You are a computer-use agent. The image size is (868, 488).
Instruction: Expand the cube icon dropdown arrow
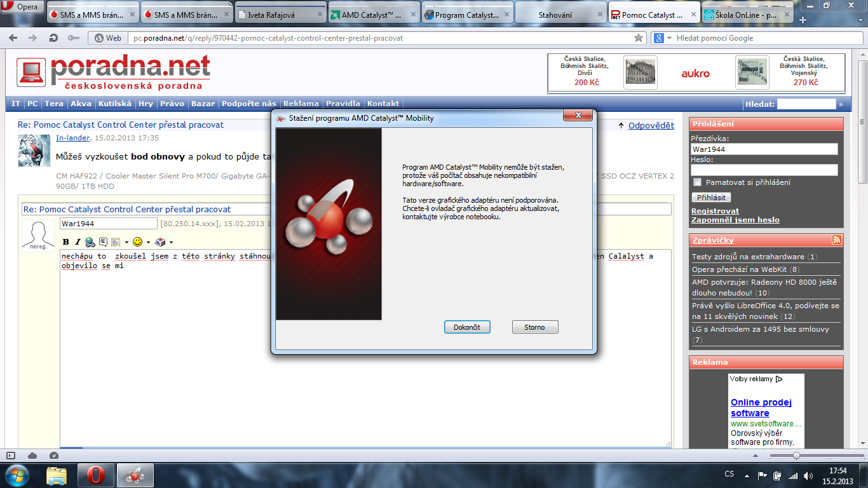(171, 242)
